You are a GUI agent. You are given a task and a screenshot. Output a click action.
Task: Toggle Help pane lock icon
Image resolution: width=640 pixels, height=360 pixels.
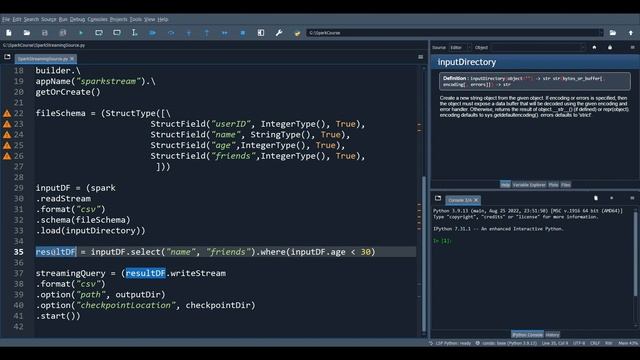[610, 47]
